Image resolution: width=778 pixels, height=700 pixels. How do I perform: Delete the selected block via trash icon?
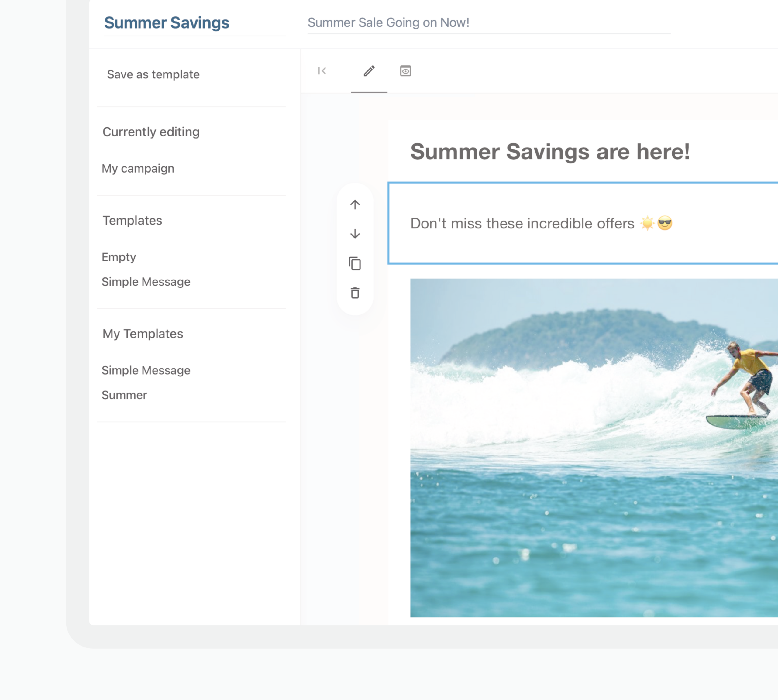(x=355, y=293)
